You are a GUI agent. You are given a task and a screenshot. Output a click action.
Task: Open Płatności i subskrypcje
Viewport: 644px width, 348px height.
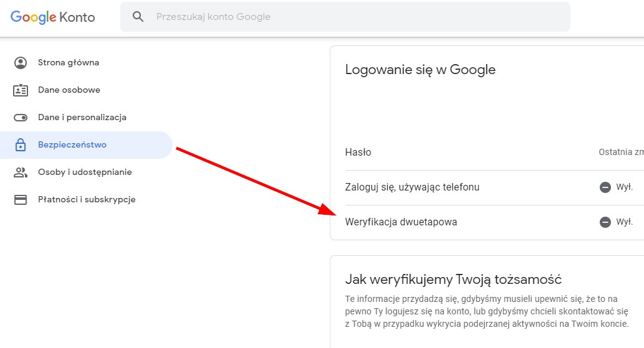pos(86,200)
